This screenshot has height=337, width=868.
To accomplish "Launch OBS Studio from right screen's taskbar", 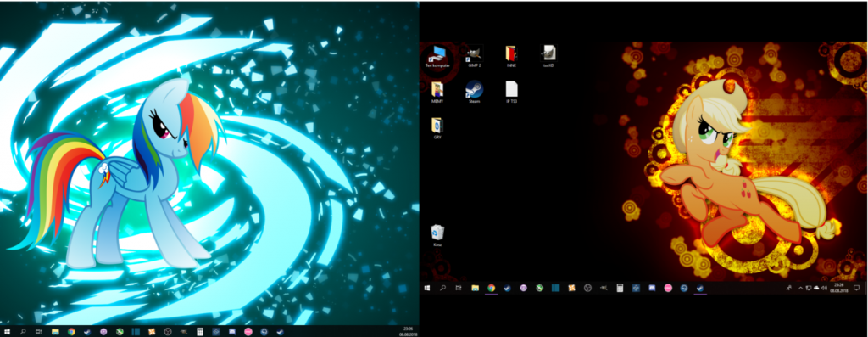I will 588,288.
